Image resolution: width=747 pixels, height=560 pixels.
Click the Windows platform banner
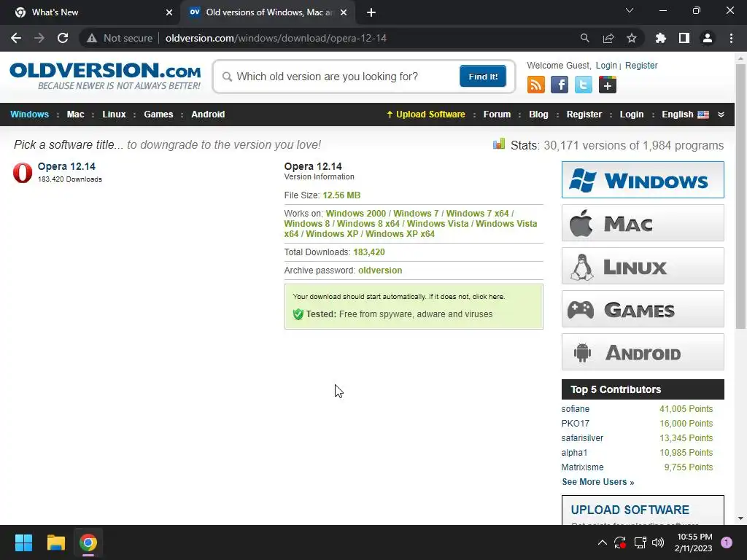[643, 179]
